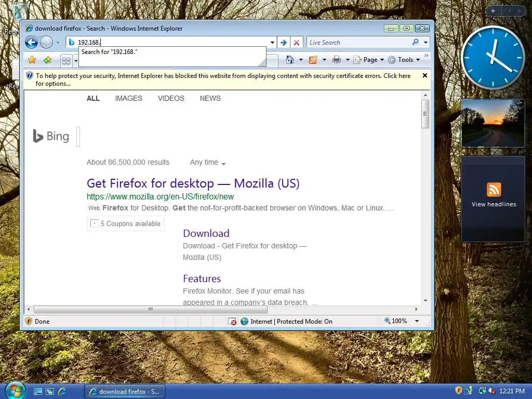Image resolution: width=532 pixels, height=399 pixels.
Task: Click Switch between windows quick launch icon
Action: [x=50, y=392]
